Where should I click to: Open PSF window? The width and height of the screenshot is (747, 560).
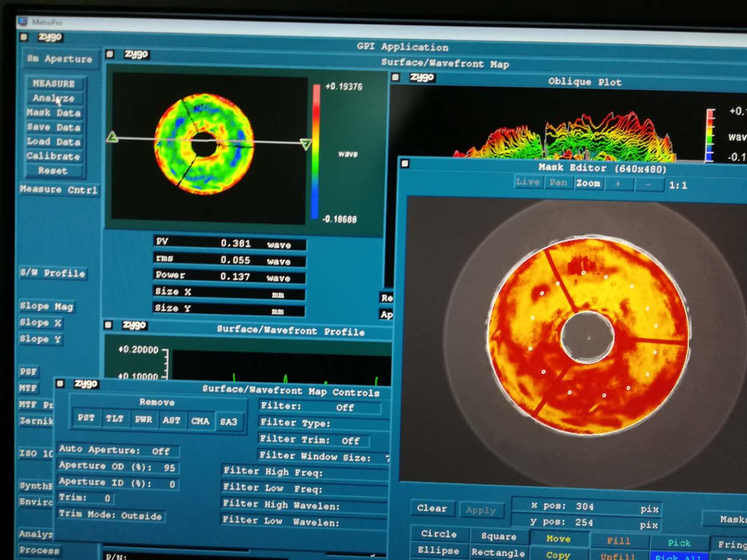(x=29, y=372)
